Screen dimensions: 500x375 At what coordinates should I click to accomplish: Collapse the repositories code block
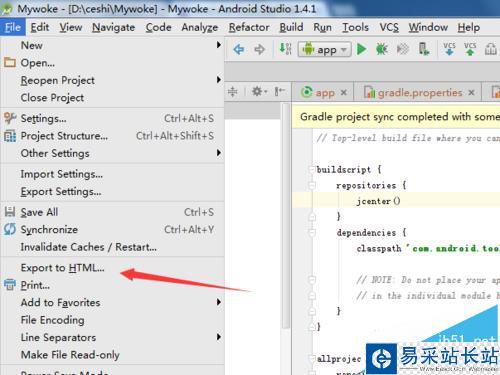pyautogui.click(x=312, y=185)
